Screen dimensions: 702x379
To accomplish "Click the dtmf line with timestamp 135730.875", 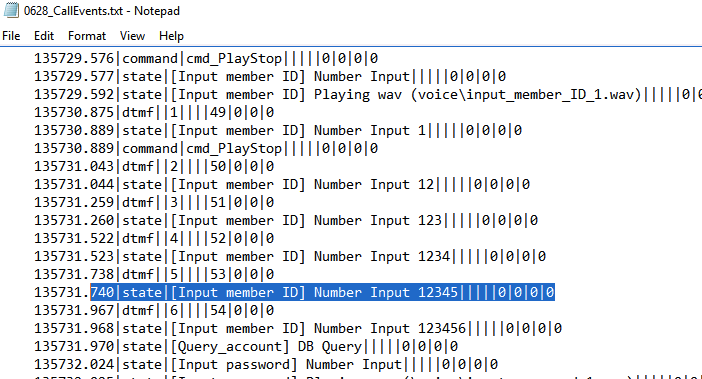I will point(154,112).
